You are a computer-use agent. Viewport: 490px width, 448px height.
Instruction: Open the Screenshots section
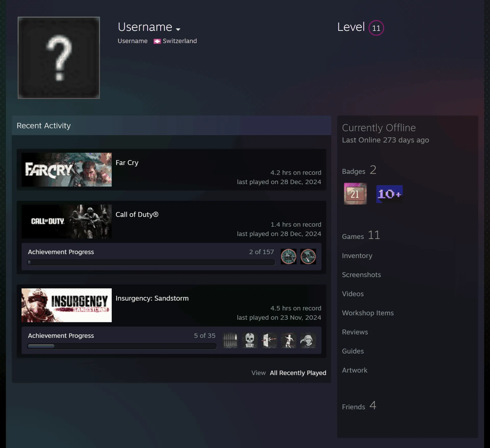click(361, 275)
